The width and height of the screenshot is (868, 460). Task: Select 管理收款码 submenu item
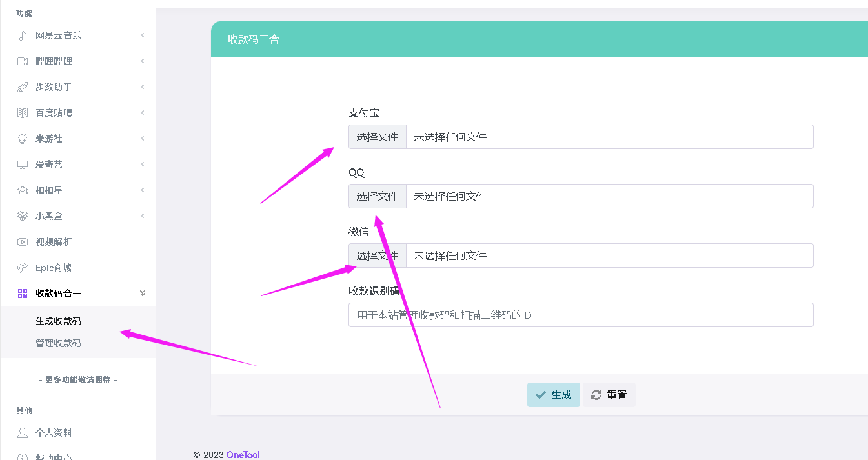(58, 343)
